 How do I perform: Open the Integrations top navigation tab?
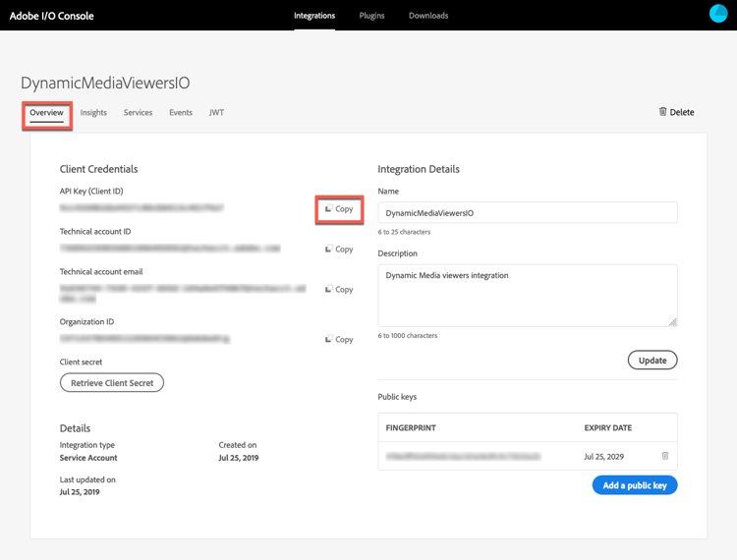click(x=314, y=16)
